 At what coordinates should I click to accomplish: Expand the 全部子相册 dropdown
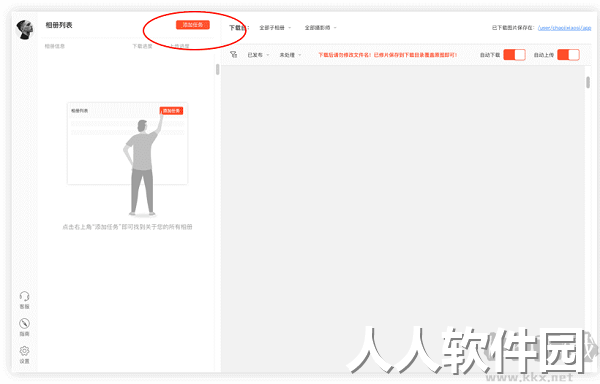(x=275, y=28)
